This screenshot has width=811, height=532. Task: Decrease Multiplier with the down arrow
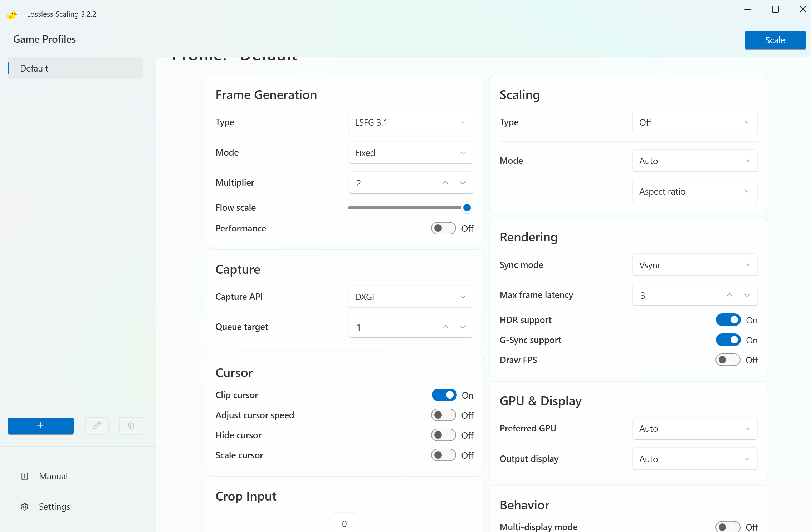pyautogui.click(x=463, y=183)
